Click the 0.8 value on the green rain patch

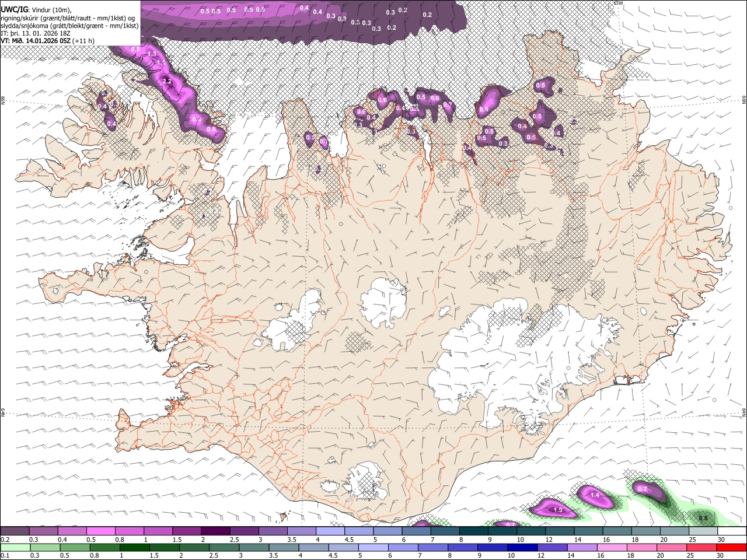[703, 518]
